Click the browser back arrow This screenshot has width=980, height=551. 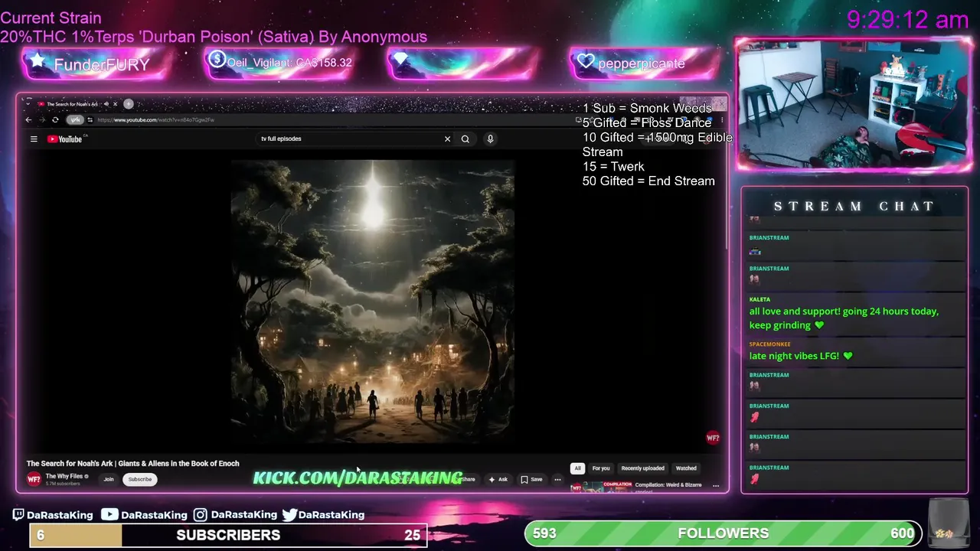click(x=28, y=120)
